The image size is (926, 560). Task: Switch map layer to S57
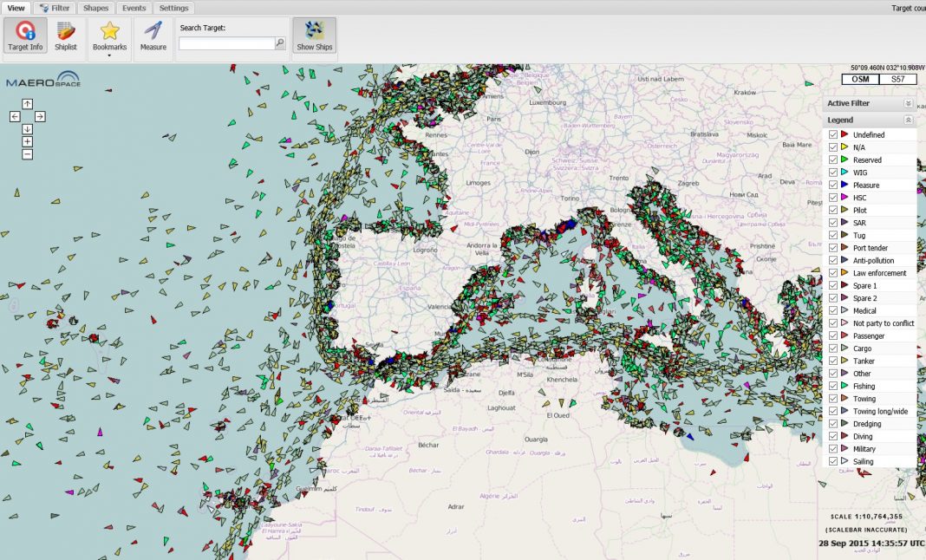tap(897, 79)
